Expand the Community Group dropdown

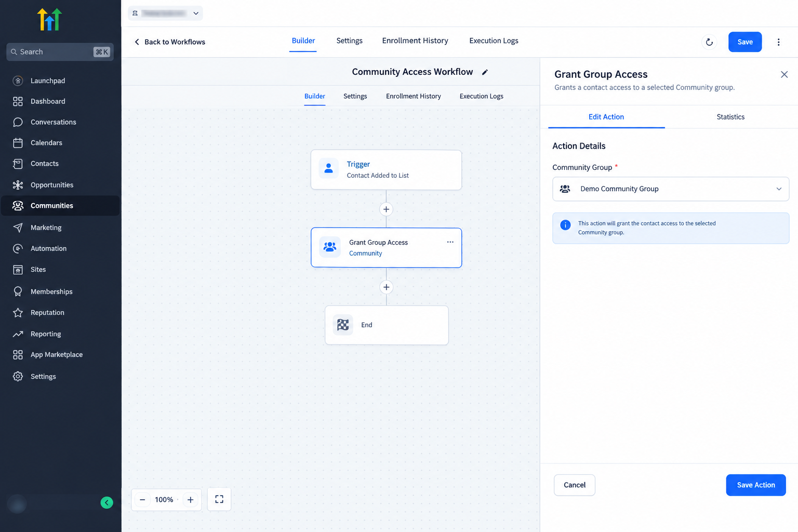point(671,189)
